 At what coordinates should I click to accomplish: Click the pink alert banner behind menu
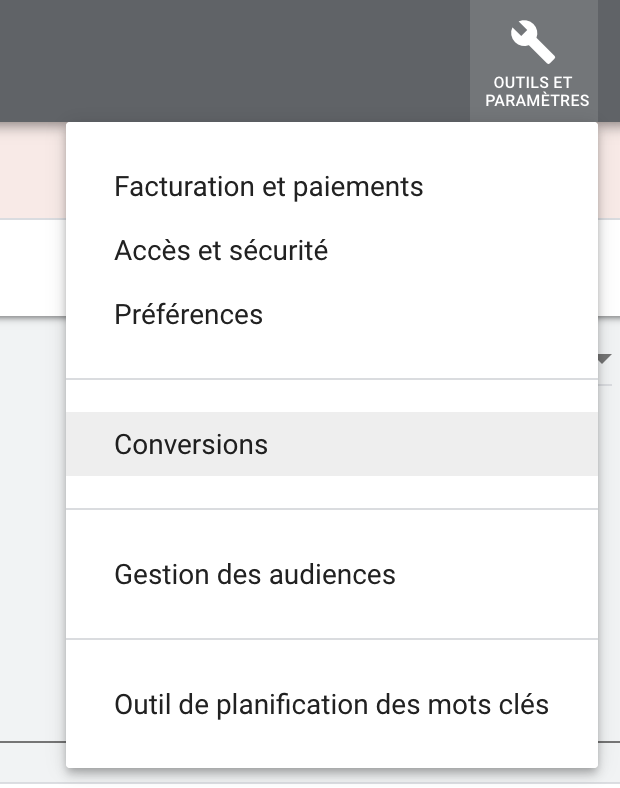33,170
